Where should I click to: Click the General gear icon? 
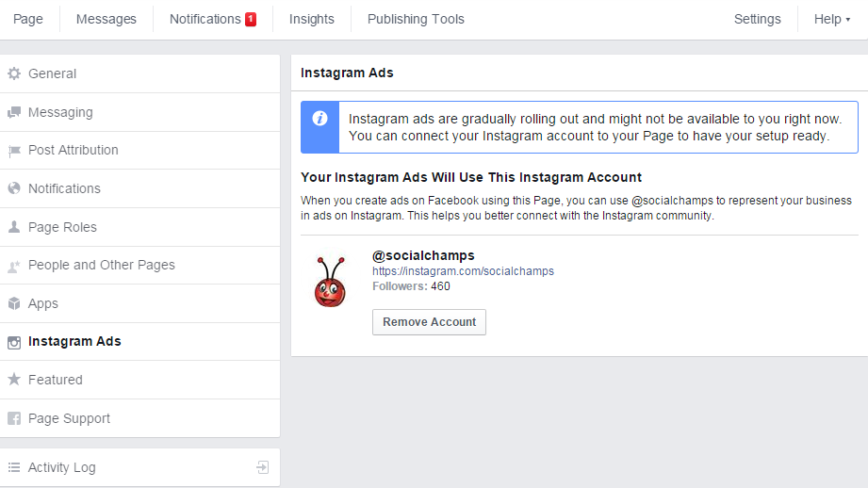[x=14, y=73]
